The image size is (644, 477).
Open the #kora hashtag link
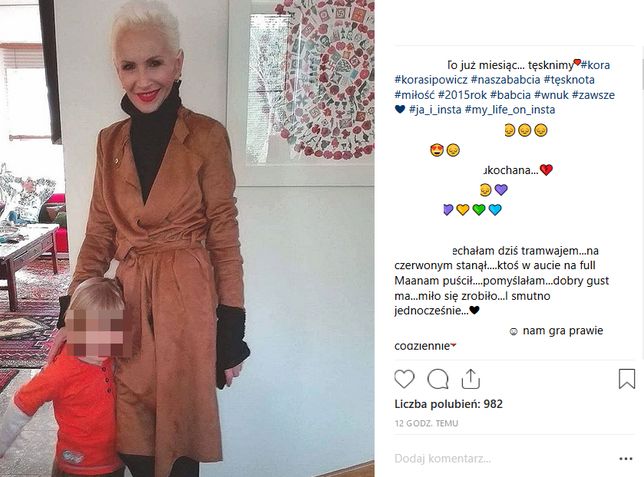[595, 65]
